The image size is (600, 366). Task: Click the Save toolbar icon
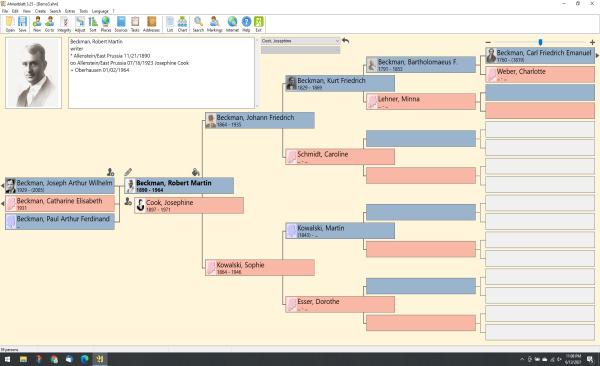23,24
